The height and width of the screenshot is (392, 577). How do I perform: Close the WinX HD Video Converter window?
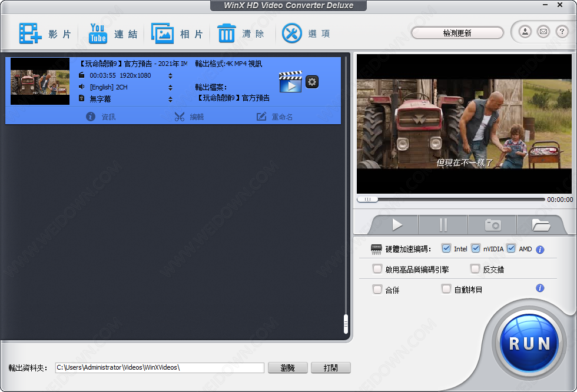(x=560, y=5)
